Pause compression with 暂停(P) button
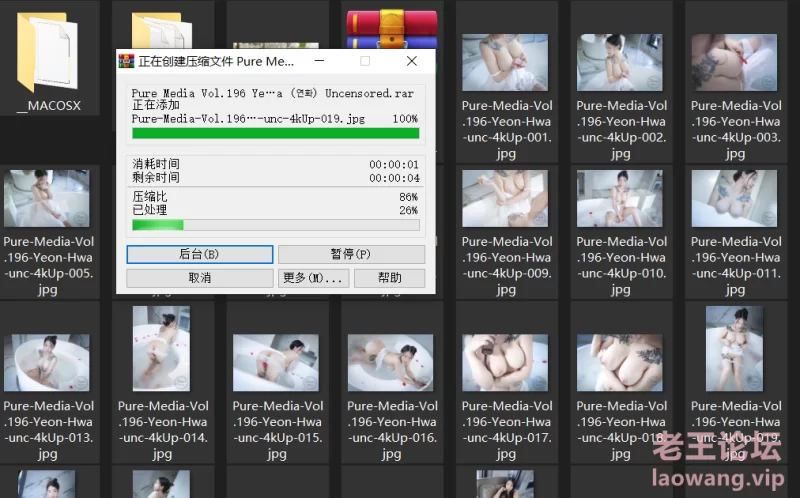The width and height of the screenshot is (800, 498). point(350,254)
